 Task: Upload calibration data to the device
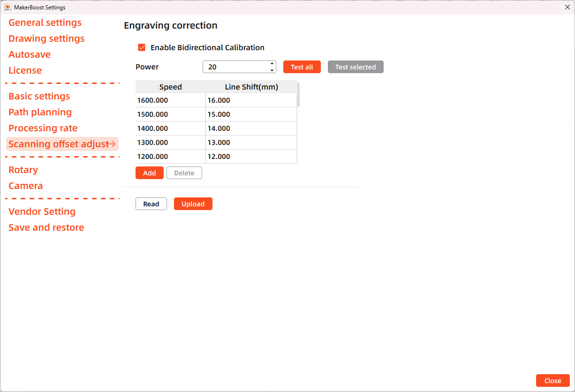point(193,204)
